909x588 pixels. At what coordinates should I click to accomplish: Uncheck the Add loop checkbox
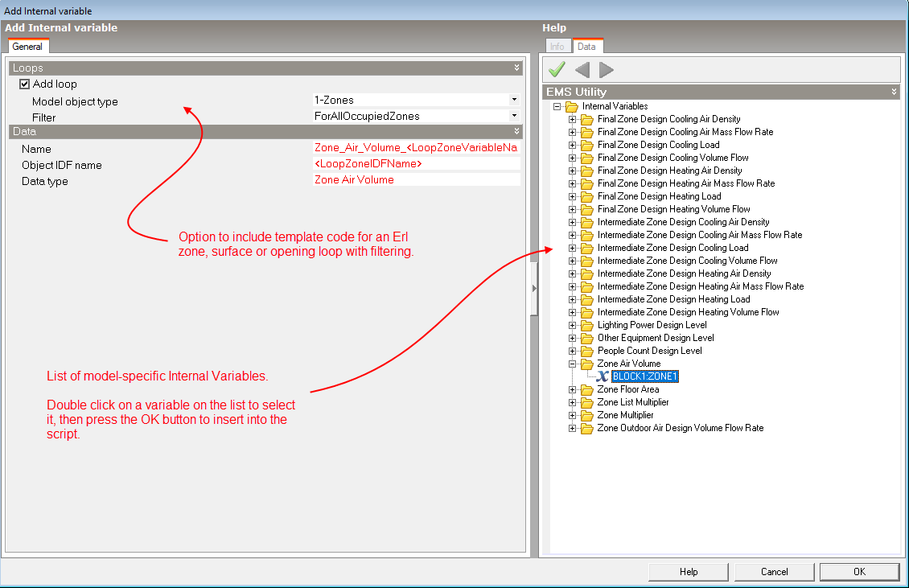click(24, 84)
